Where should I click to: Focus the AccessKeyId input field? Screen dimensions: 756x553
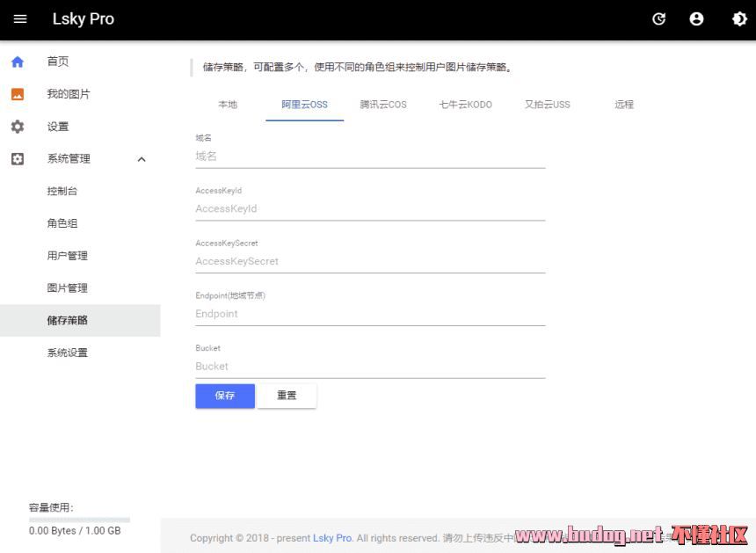[x=369, y=209]
